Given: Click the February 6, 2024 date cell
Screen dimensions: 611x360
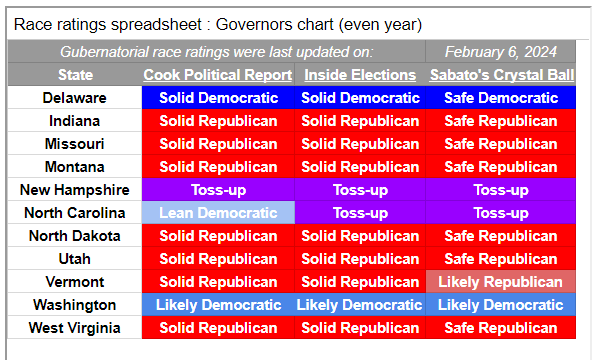Looking at the screenshot, I should (501, 52).
